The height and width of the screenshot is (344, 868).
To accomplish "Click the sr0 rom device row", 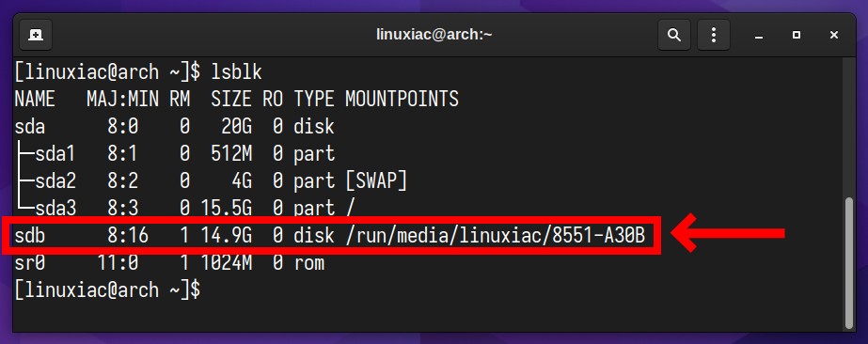I will point(169,263).
